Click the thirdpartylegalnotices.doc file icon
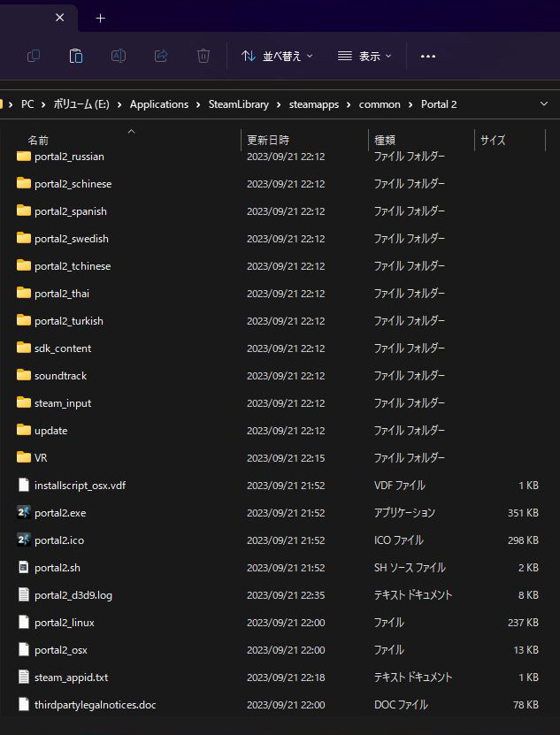The height and width of the screenshot is (735, 560). (24, 704)
